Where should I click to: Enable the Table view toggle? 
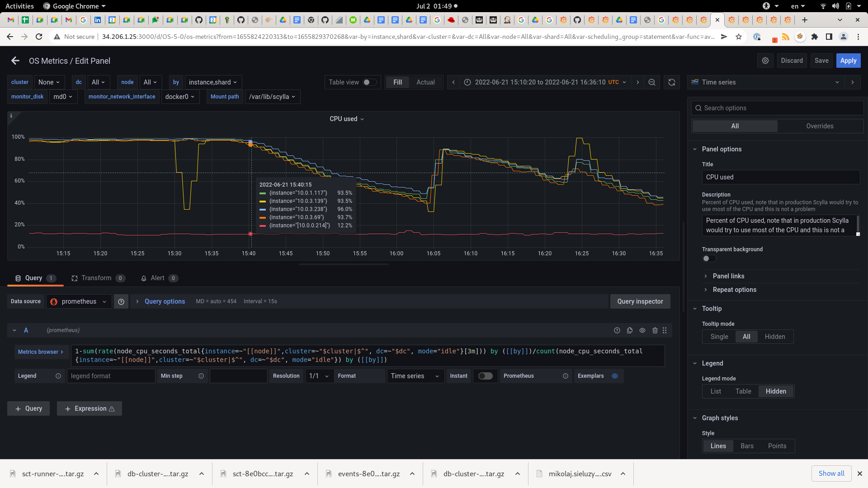click(x=370, y=82)
